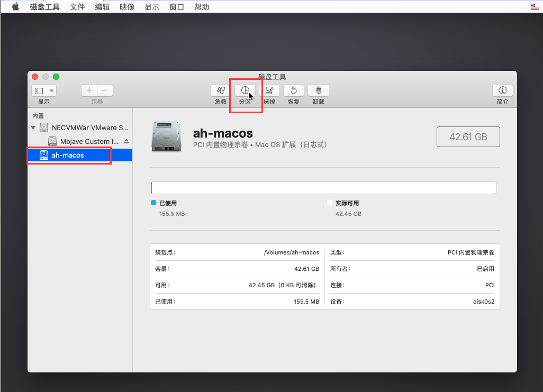The image size is (543, 392).
Task: Collapse the NECVMWar VMware disk tree
Action: point(33,127)
